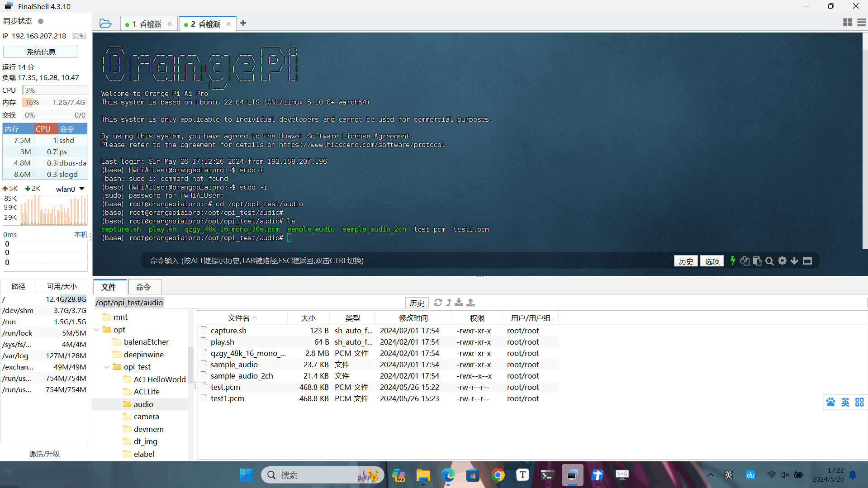Sort files by 修改时间 column header
This screenshot has width=868, height=488.
[x=413, y=318]
